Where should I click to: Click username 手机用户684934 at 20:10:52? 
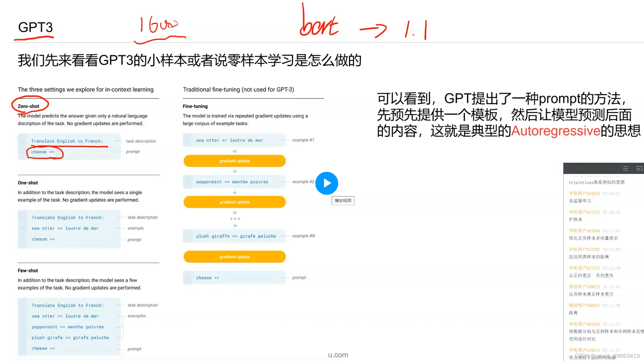[584, 194]
